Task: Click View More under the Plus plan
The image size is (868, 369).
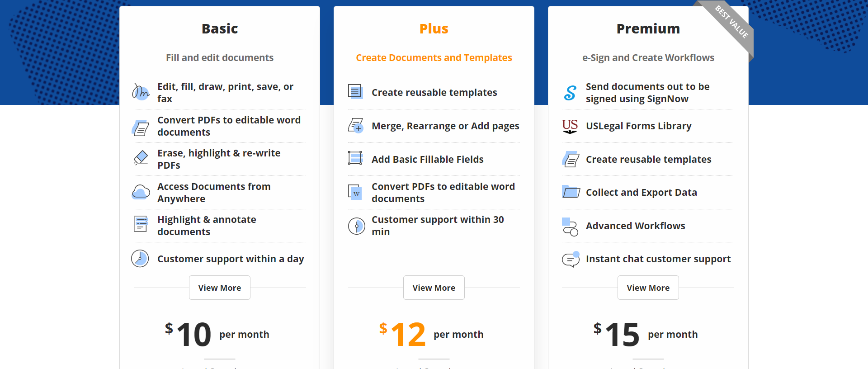Action: coord(434,287)
